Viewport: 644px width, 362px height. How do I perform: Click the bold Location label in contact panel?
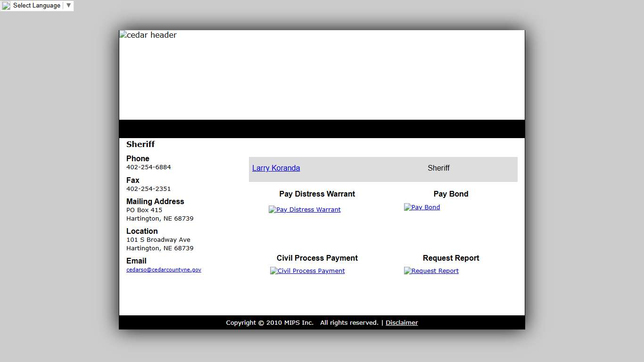142,231
